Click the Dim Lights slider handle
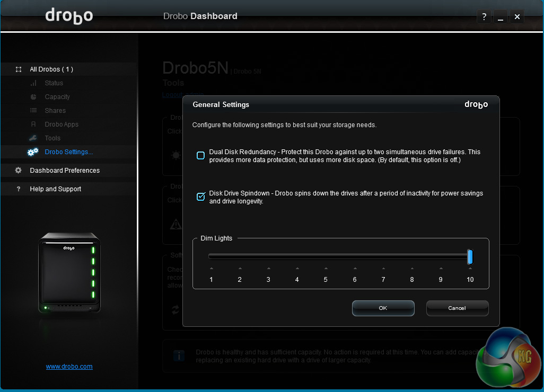The height and width of the screenshot is (392, 544). [x=470, y=257]
